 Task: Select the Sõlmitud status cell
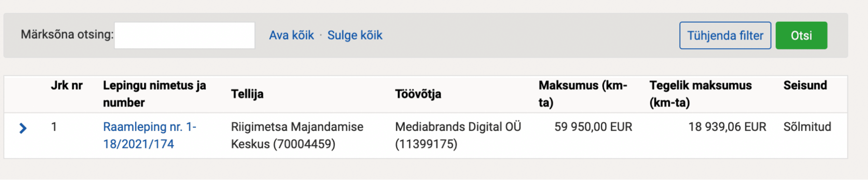point(807,127)
